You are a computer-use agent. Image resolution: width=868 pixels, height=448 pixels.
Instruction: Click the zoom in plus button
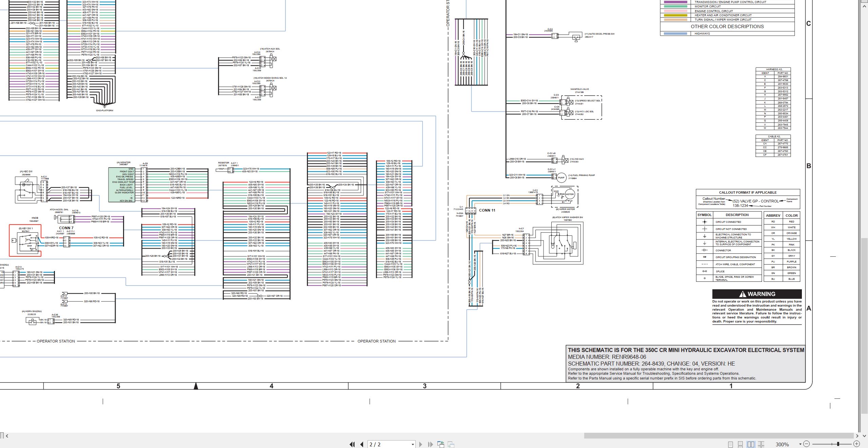coord(857,444)
